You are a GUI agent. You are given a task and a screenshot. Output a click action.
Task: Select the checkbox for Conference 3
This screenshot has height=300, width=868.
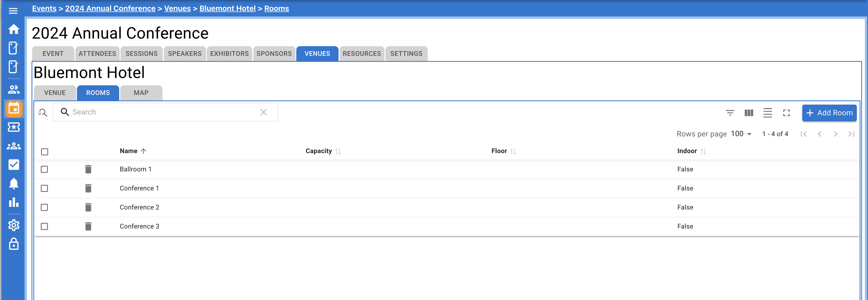coord(44,226)
